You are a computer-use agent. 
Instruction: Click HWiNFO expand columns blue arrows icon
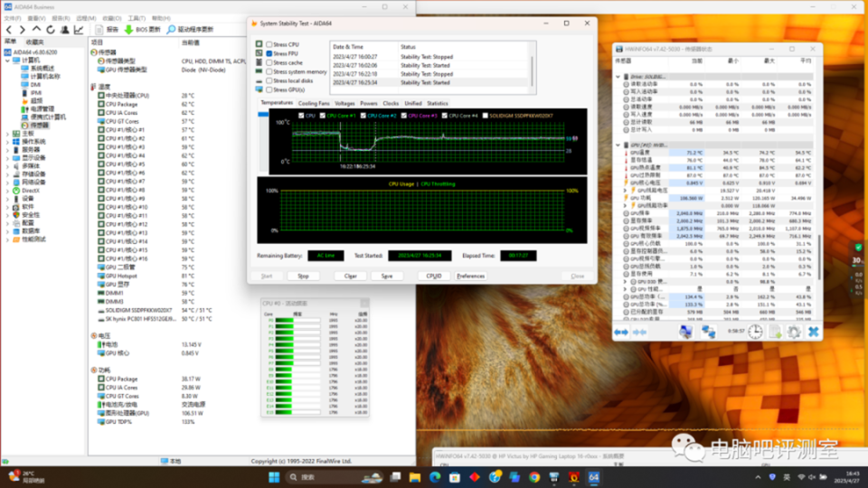coord(621,332)
